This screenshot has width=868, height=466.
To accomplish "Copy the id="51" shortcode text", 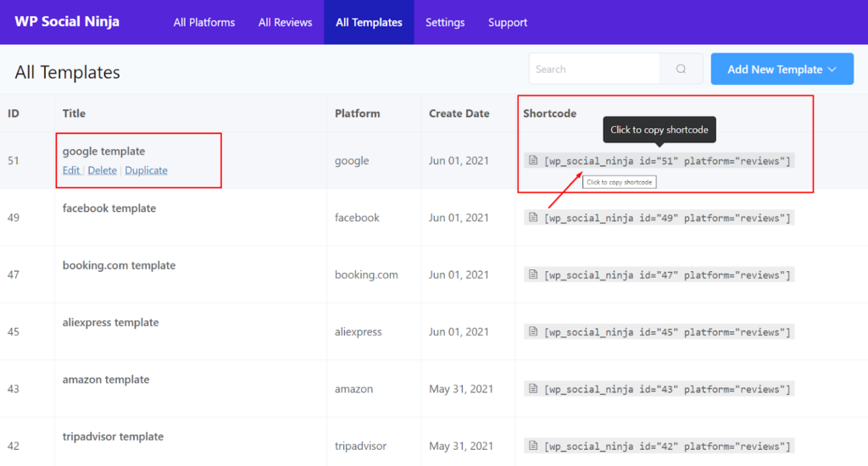I will (667, 161).
